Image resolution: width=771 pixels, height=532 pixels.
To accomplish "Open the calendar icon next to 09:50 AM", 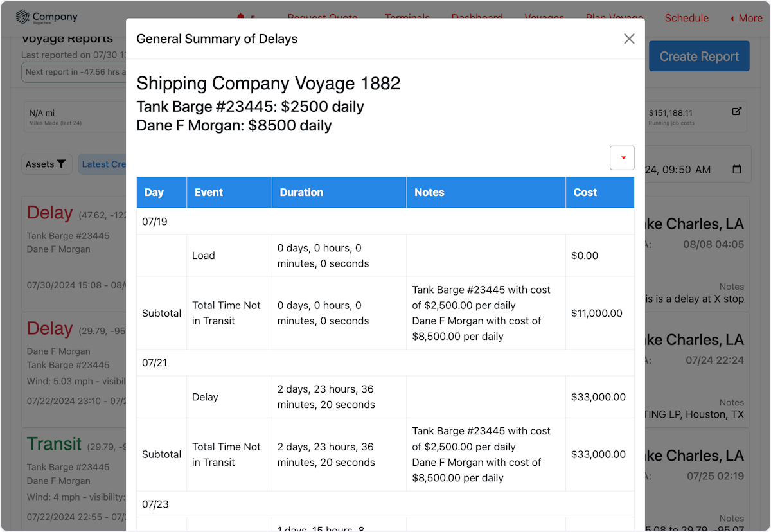I will pyautogui.click(x=737, y=169).
